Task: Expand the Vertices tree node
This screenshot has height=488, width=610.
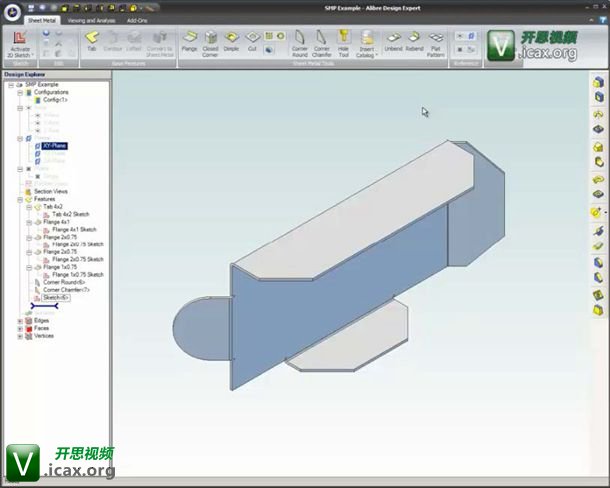Action: [20, 336]
